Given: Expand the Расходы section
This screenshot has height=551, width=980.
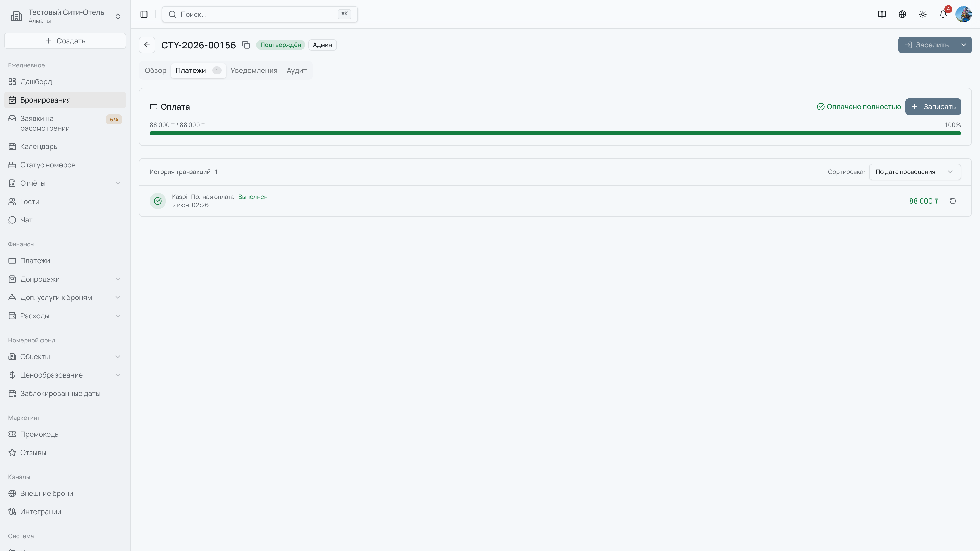Looking at the screenshot, I should (x=65, y=316).
